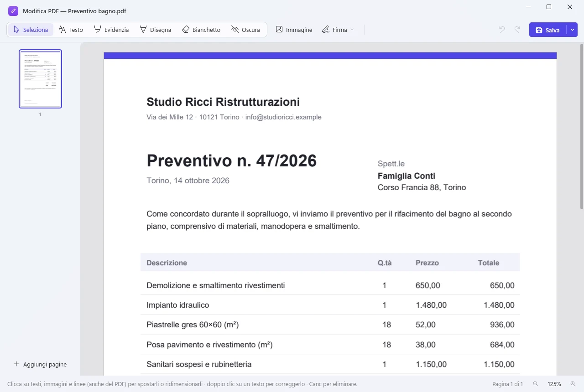Click the Via dei Mille address line
Screen dimensions: 584x392
(234, 117)
